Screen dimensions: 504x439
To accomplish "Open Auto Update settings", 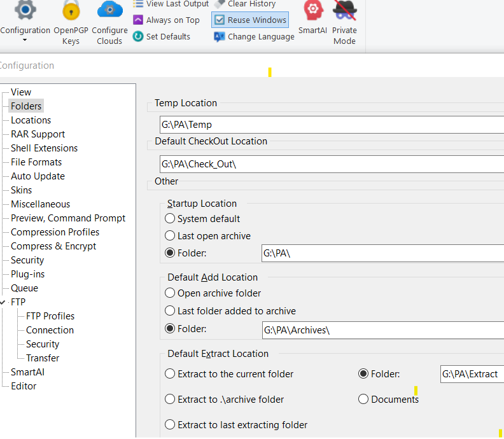I will [x=38, y=176].
